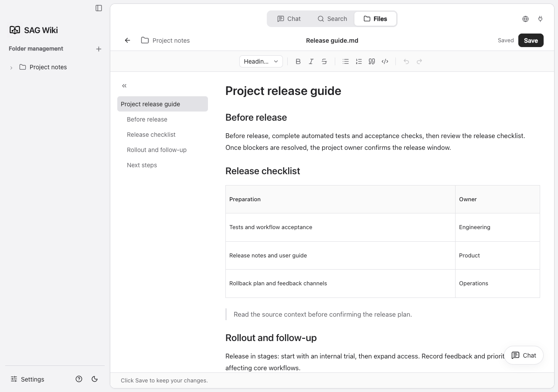Click the Project release guide title heading
This screenshot has width=558, height=392.
pyautogui.click(x=283, y=91)
